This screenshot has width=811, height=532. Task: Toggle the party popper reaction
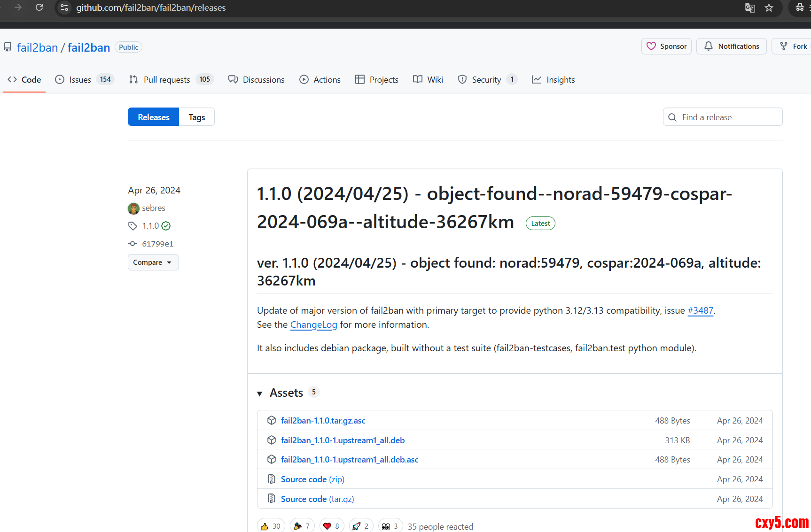(x=302, y=526)
